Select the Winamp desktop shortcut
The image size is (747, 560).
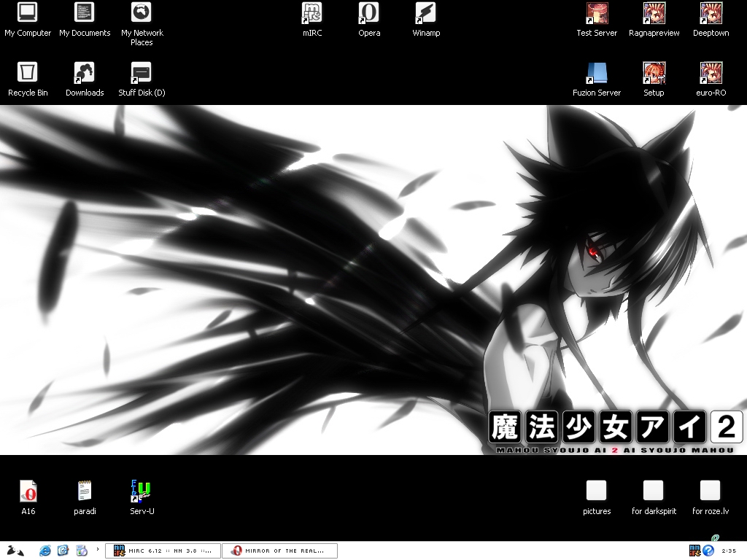426,12
